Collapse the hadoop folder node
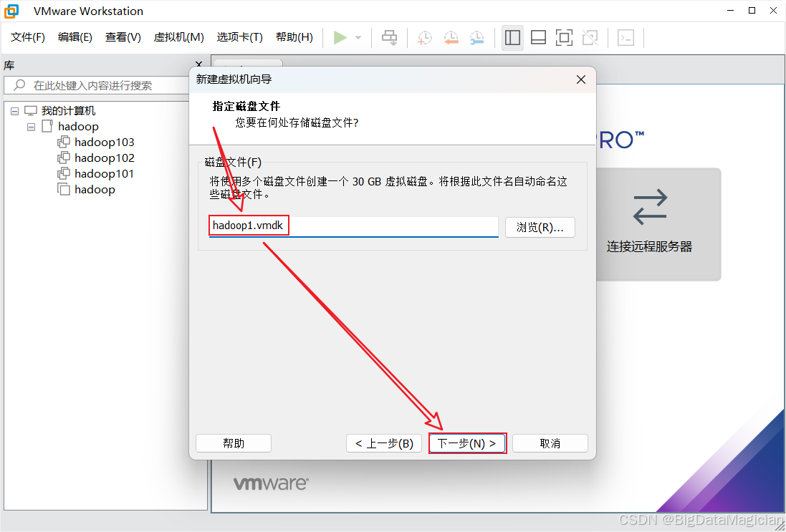Viewport: 786px width, 532px height. click(31, 127)
